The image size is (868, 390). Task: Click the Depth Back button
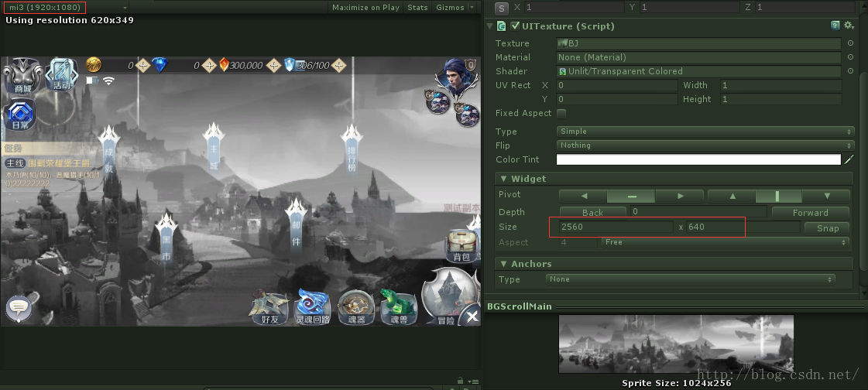[593, 213]
